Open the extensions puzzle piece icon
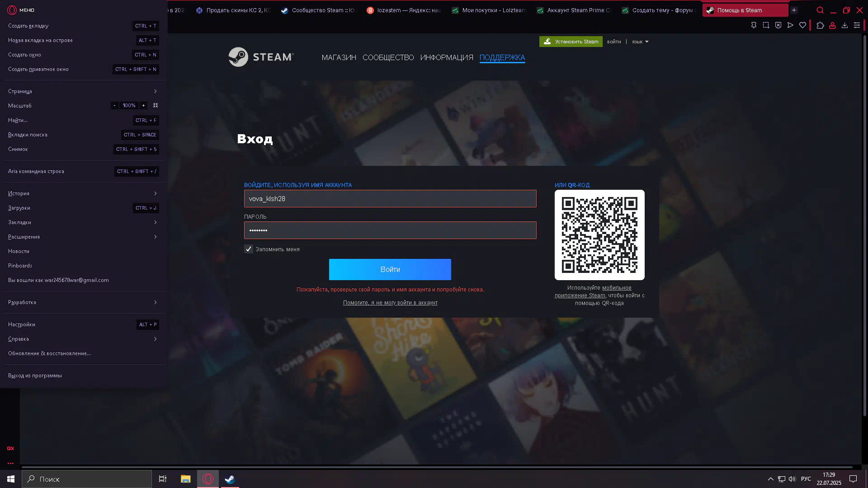This screenshot has height=488, width=868. click(x=820, y=25)
